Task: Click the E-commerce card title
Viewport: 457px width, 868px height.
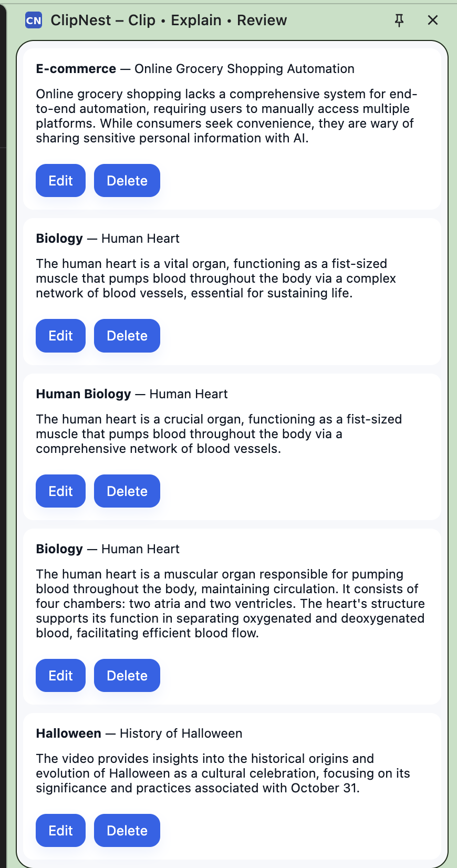Action: 195,69
